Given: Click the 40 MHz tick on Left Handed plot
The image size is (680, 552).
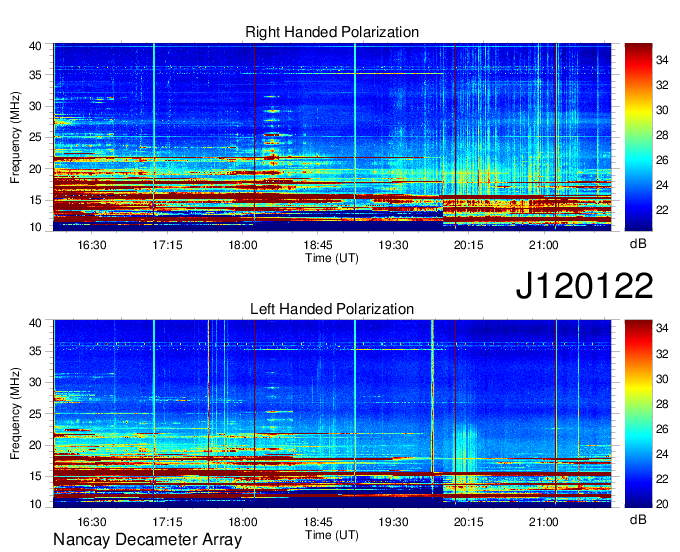Looking at the screenshot, I should point(35,323).
